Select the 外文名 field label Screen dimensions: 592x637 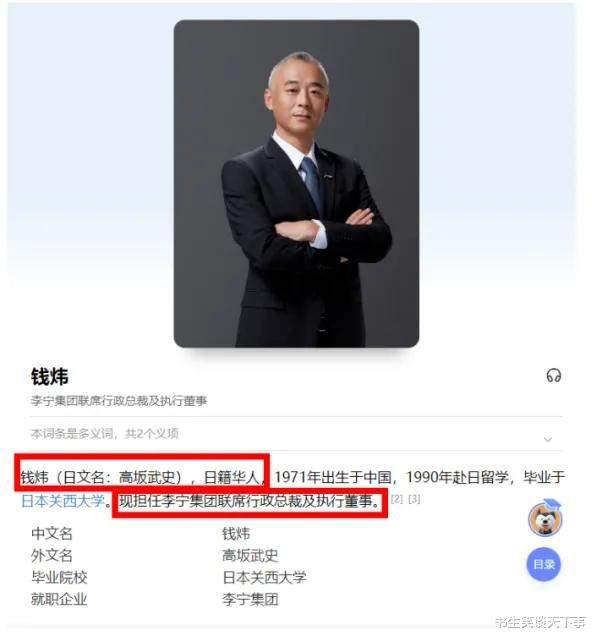52,555
